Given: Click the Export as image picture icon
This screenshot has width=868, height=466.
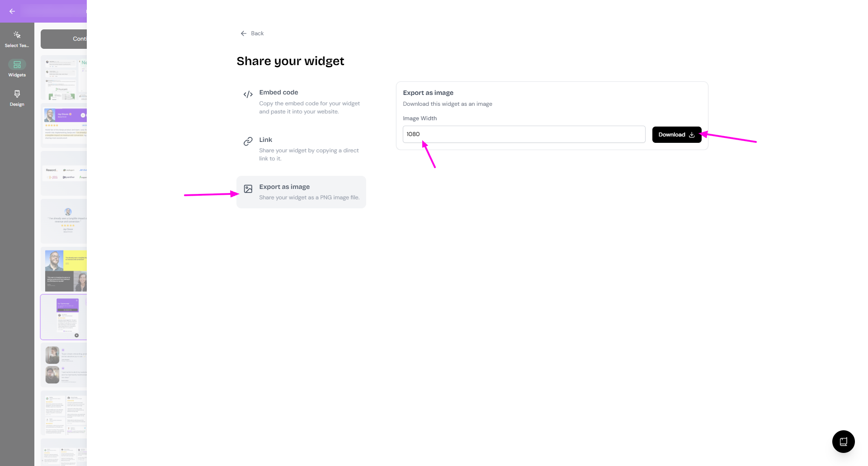Looking at the screenshot, I should pyautogui.click(x=248, y=189).
